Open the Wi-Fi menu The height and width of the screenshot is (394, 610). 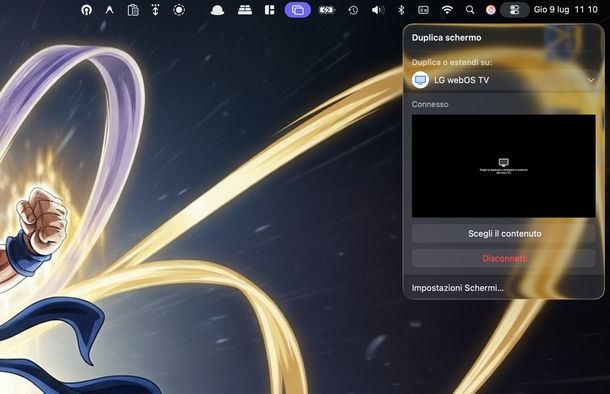(x=447, y=10)
